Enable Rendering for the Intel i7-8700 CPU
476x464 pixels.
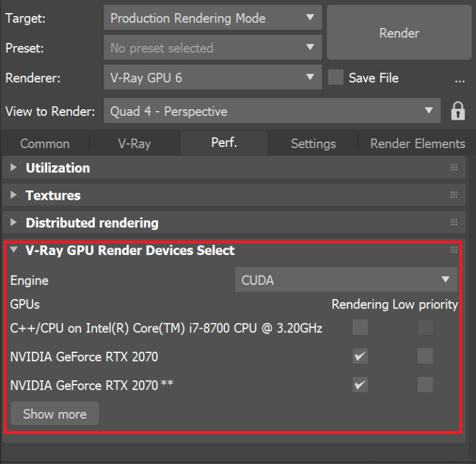click(x=360, y=328)
